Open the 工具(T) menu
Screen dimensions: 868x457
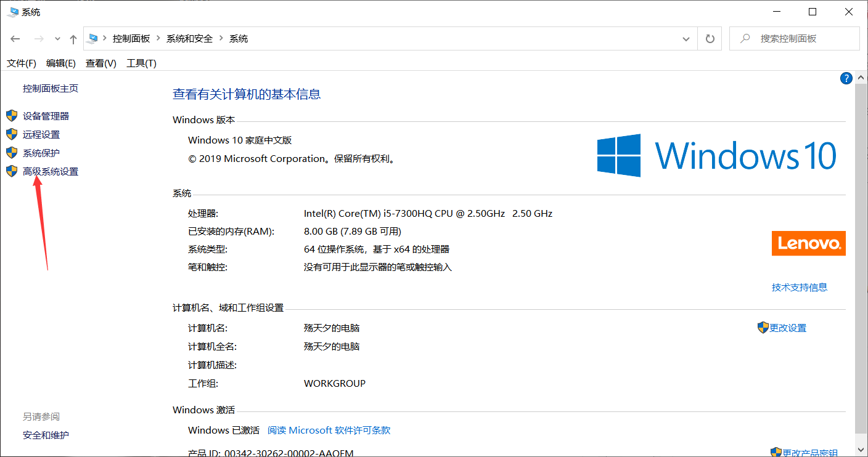(141, 63)
